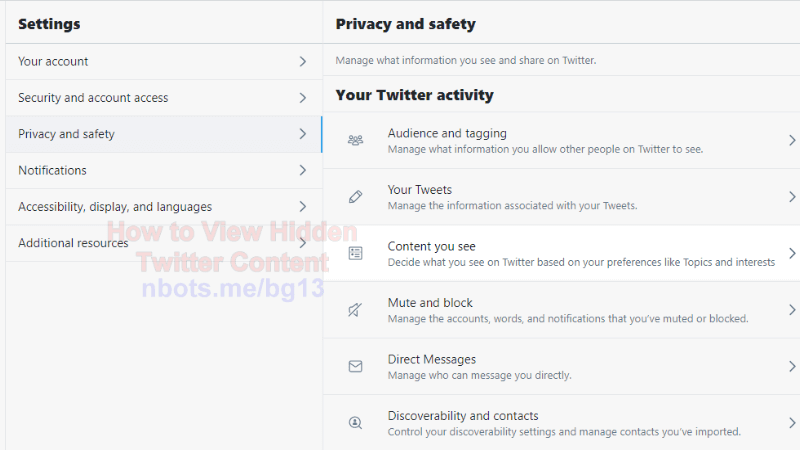The image size is (800, 450).
Task: Click the Your Tweets pencil icon
Action: pyautogui.click(x=356, y=197)
